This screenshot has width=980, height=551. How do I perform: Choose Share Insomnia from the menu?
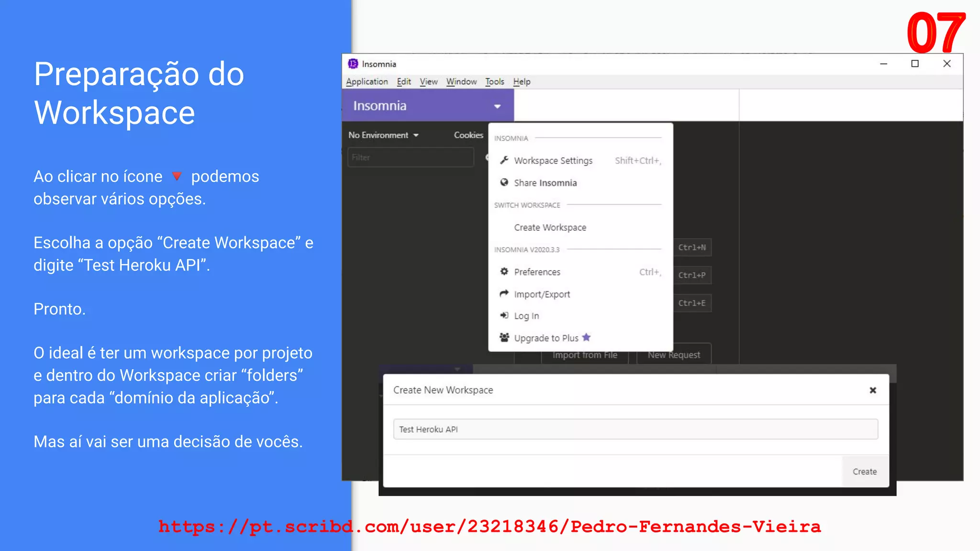click(580, 183)
